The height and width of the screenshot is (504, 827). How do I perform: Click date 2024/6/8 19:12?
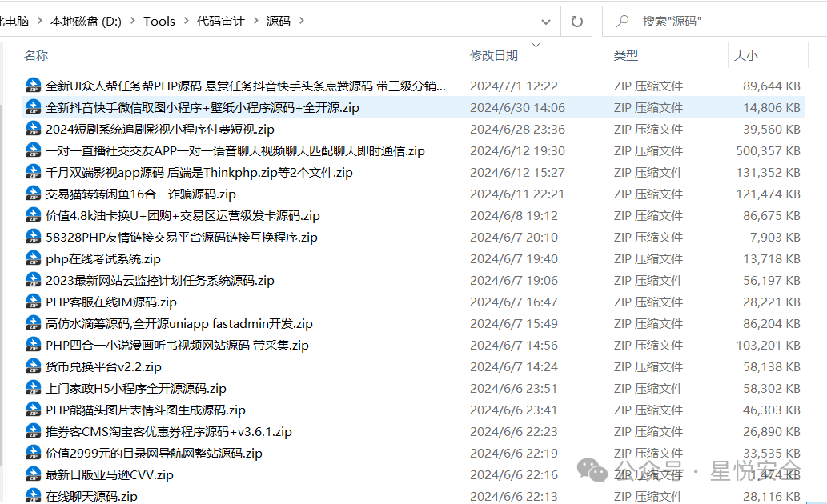(514, 216)
